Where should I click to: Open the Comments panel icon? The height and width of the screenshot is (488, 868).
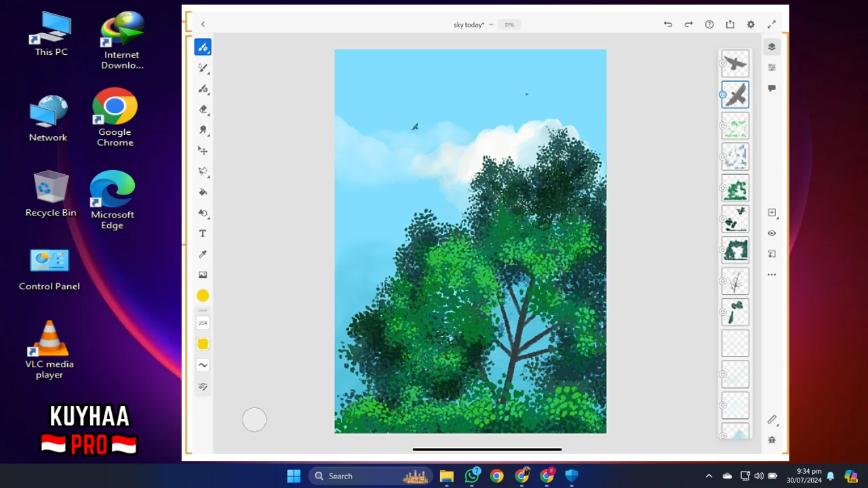click(x=772, y=88)
